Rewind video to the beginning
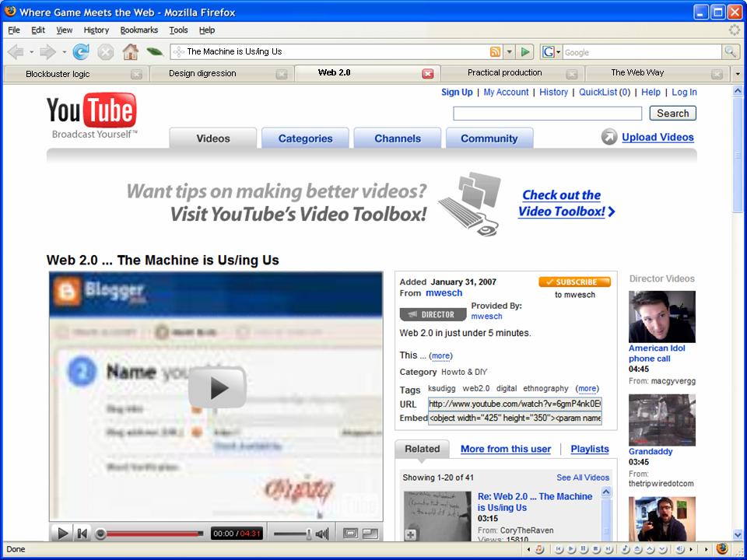 point(82,534)
